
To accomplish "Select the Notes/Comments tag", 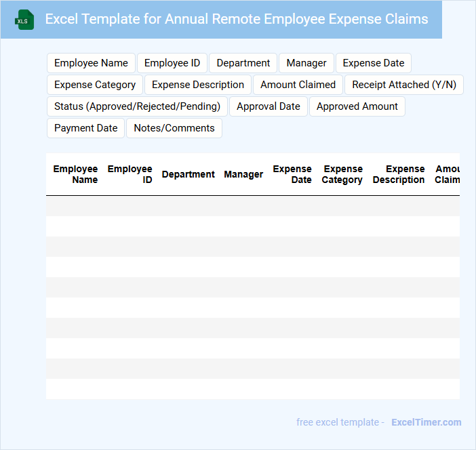I will pos(174,128).
